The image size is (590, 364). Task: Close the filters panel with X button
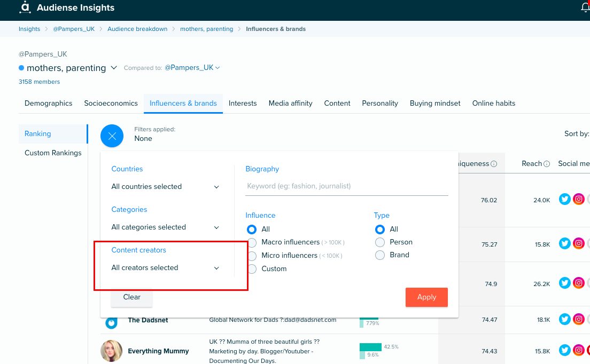[112, 136]
